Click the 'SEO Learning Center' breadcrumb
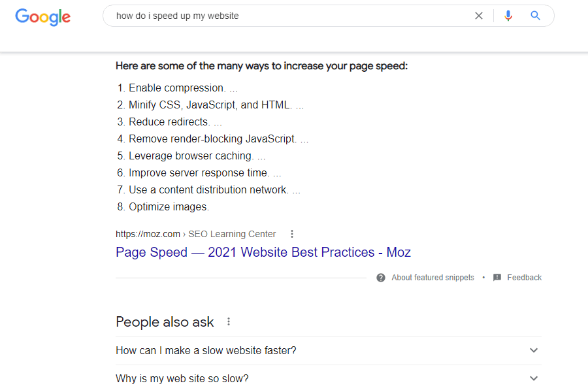 tap(232, 234)
